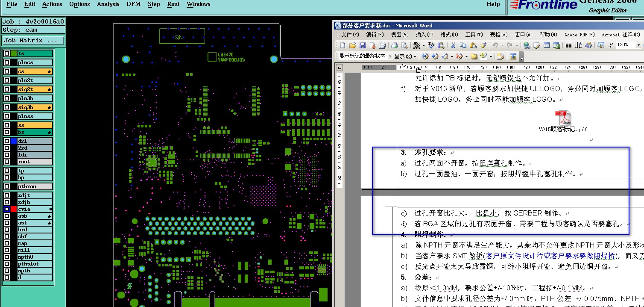
Task: Click the Reject Change icon
Action: pyautogui.click(x=459, y=56)
